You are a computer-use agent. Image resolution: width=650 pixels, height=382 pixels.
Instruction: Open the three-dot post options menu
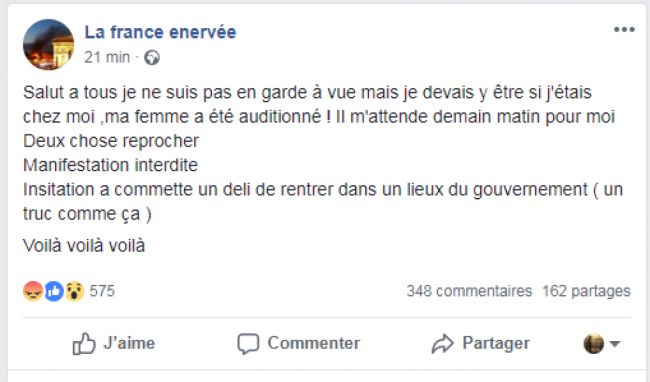[x=624, y=29]
